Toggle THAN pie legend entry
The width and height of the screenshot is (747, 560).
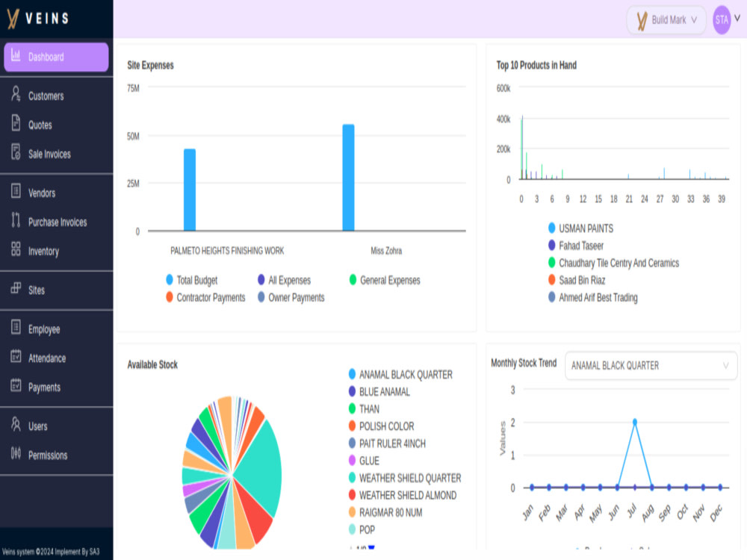(364, 409)
